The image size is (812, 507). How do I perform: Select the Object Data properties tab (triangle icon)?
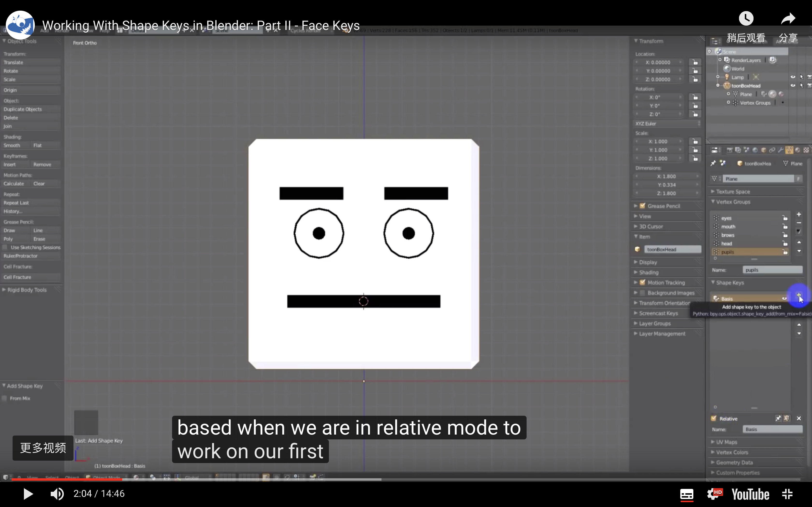[789, 150]
